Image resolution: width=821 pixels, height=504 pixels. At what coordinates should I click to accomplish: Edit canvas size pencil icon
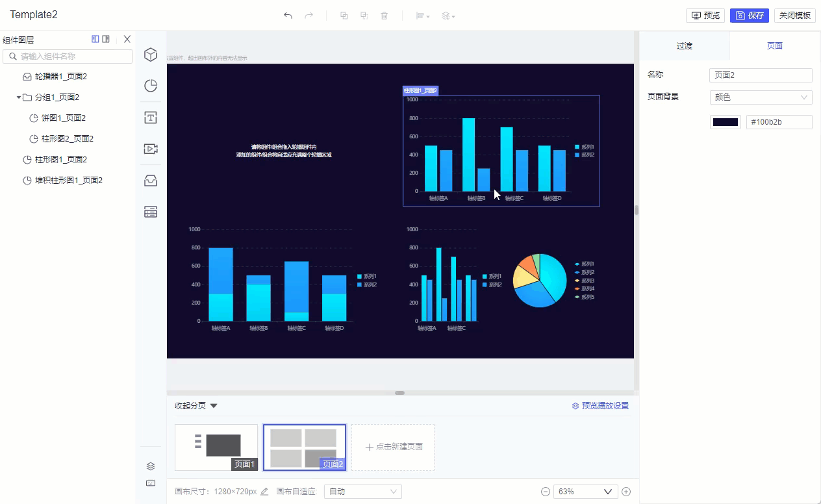pyautogui.click(x=264, y=492)
